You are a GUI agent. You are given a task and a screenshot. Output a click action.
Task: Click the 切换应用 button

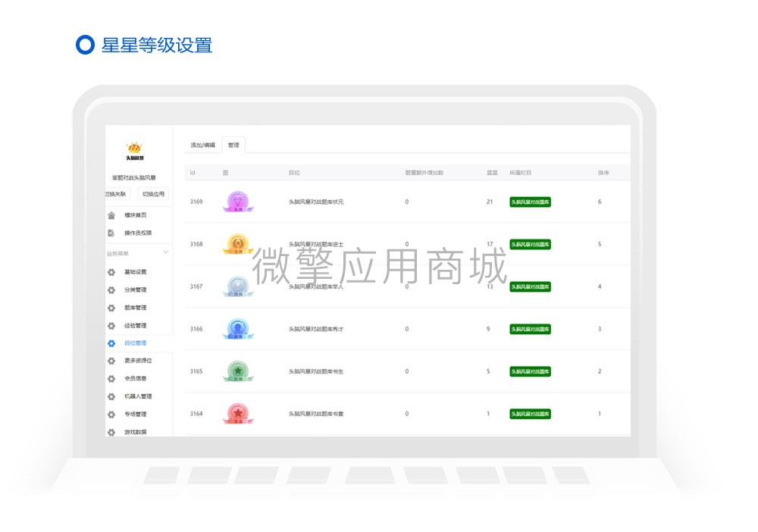(x=154, y=193)
